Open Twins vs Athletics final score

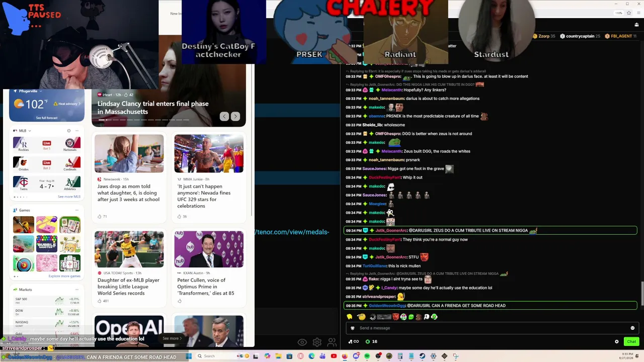pos(47,184)
